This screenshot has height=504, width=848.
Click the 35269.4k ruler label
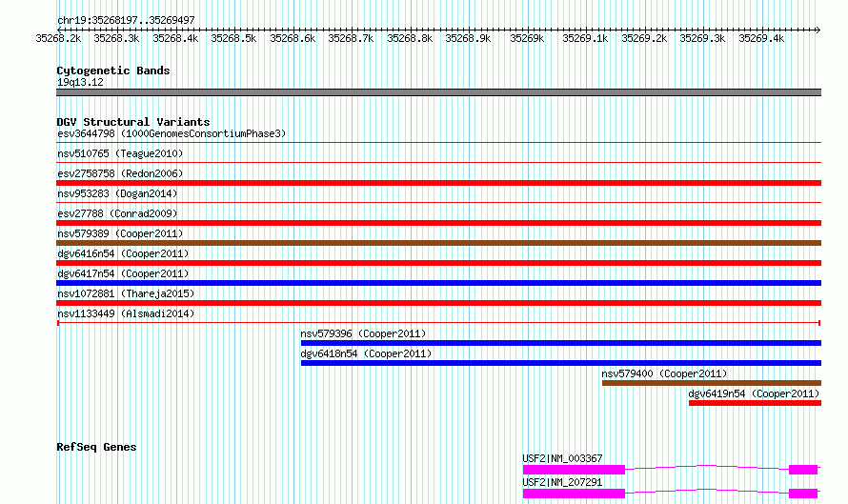click(761, 38)
